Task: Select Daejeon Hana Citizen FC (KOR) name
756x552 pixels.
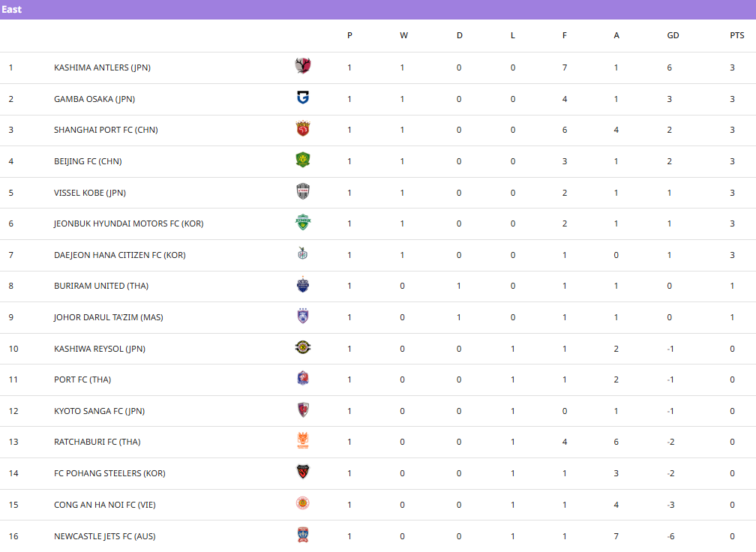Action: 119,255
